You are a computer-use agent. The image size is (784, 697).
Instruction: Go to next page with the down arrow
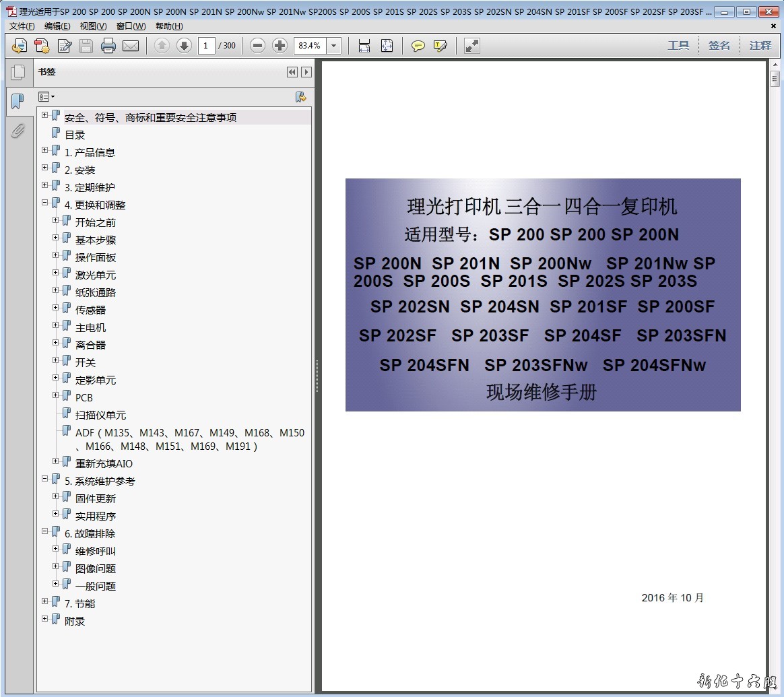coord(184,46)
